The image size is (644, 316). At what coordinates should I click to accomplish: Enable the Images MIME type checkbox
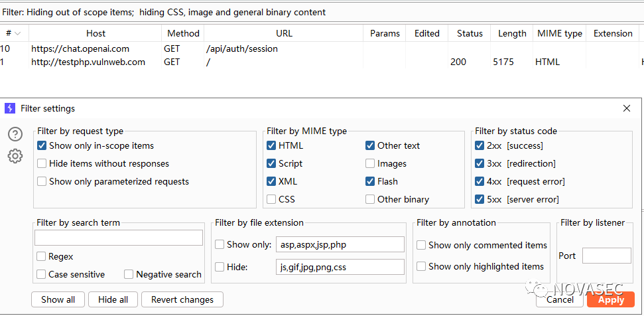[370, 163]
